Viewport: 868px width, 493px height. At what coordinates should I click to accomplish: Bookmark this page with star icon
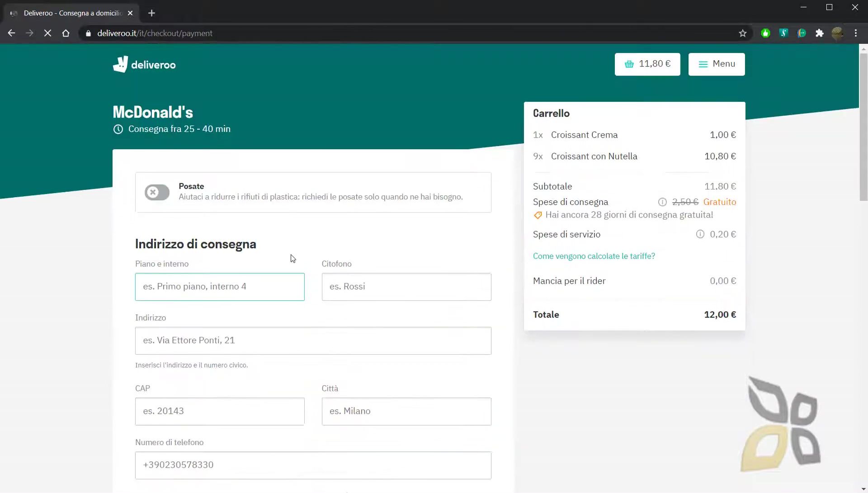pyautogui.click(x=742, y=33)
